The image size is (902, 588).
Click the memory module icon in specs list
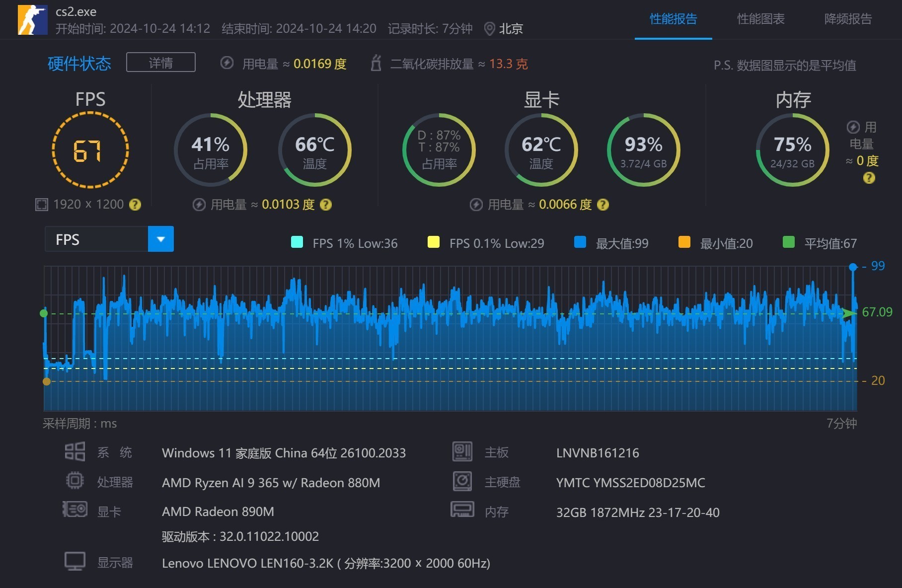coord(462,510)
